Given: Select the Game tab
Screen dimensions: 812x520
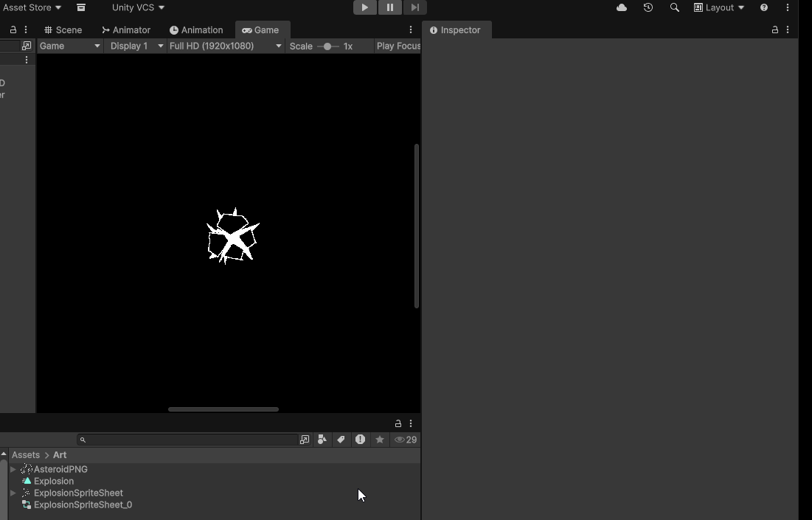Looking at the screenshot, I should (261, 30).
